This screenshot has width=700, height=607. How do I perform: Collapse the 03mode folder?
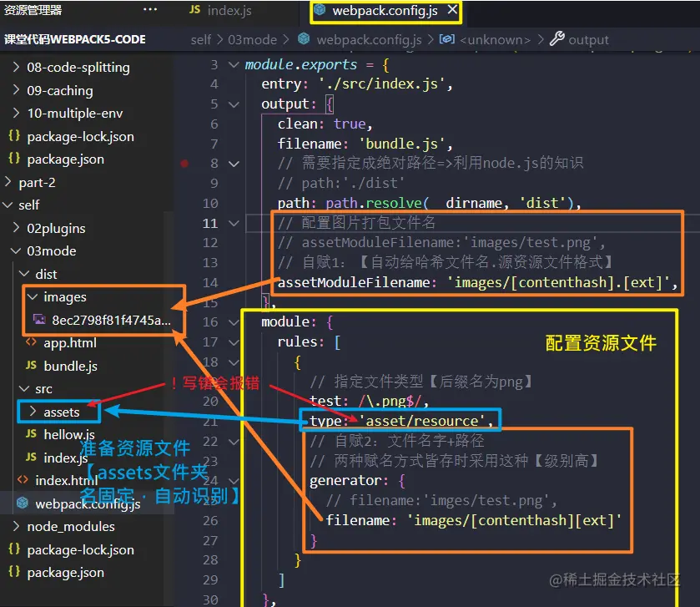pyautogui.click(x=52, y=251)
